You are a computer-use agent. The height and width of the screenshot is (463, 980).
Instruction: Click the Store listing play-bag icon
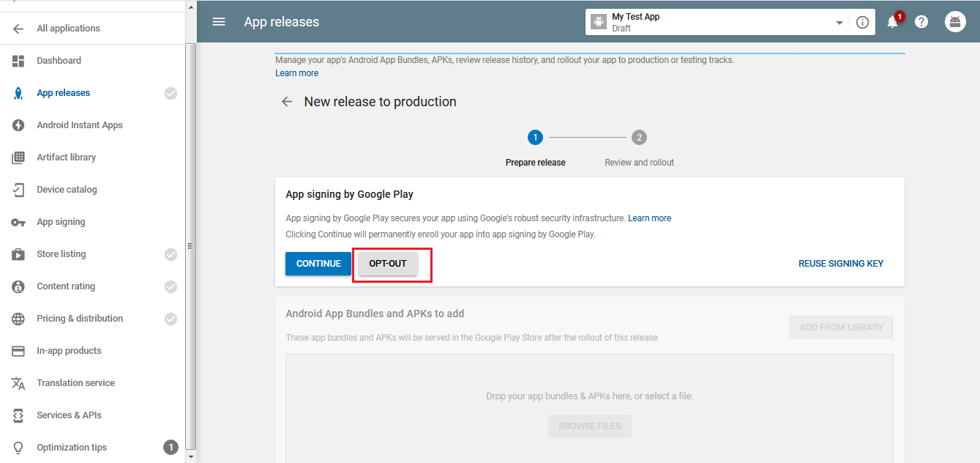(x=18, y=254)
